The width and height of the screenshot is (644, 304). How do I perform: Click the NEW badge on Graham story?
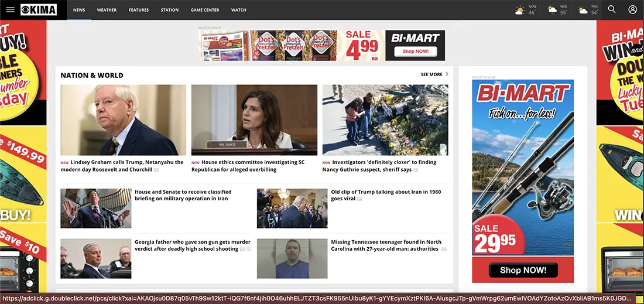[x=64, y=163]
